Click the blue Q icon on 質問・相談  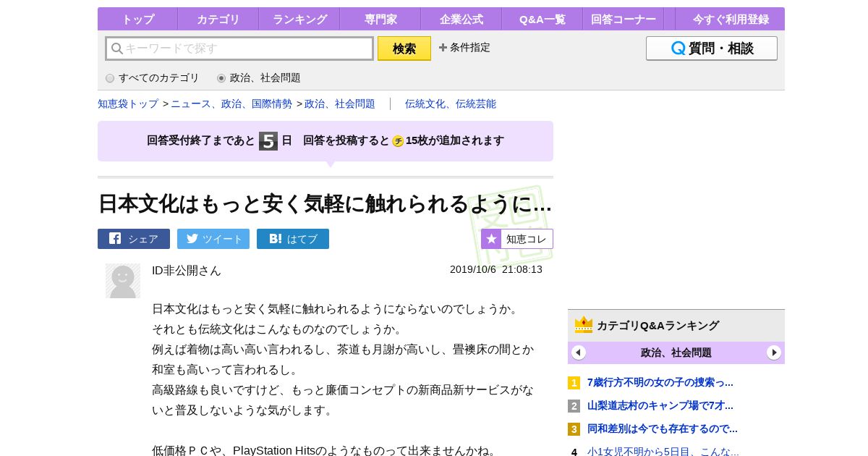(x=678, y=48)
